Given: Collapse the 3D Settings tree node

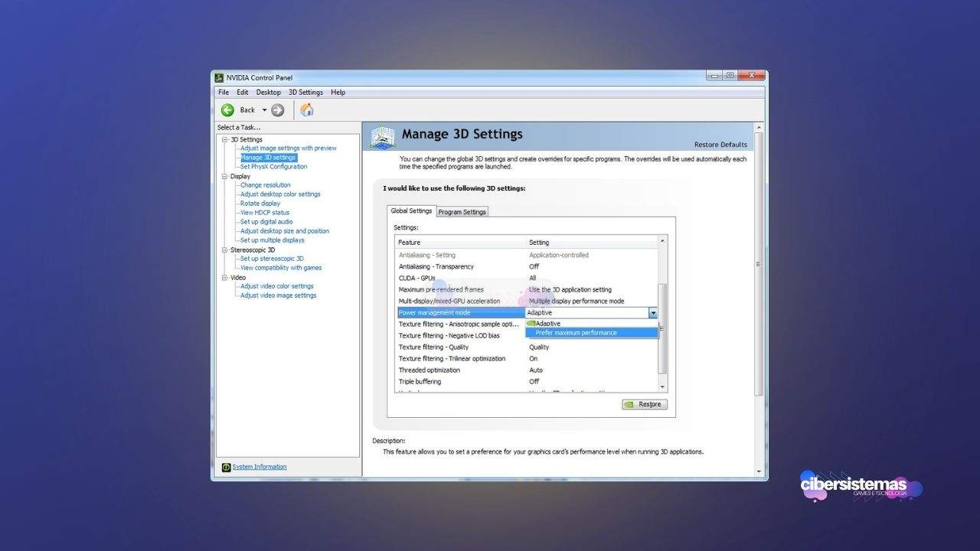Looking at the screenshot, I should click(x=225, y=139).
